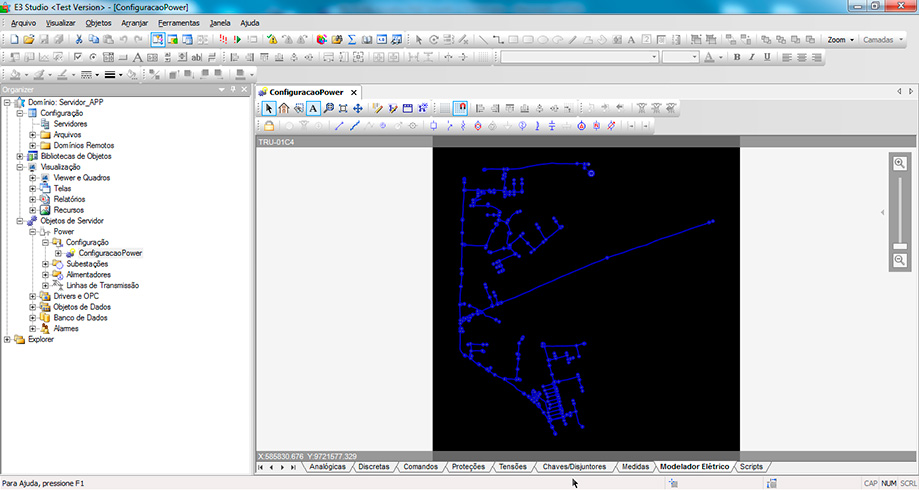
Task: Expand the Subestações tree node
Action: pyautogui.click(x=45, y=264)
